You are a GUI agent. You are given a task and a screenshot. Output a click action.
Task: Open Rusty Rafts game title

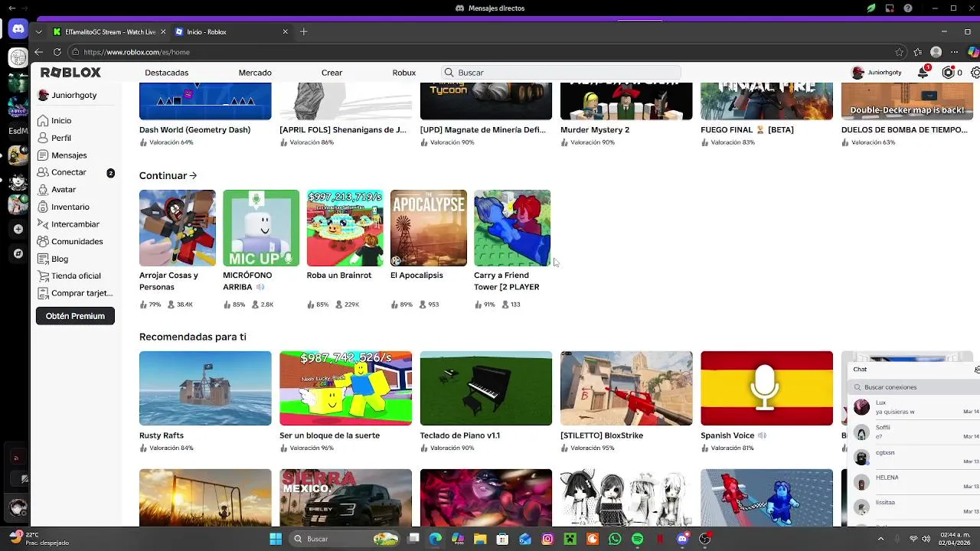162,435
